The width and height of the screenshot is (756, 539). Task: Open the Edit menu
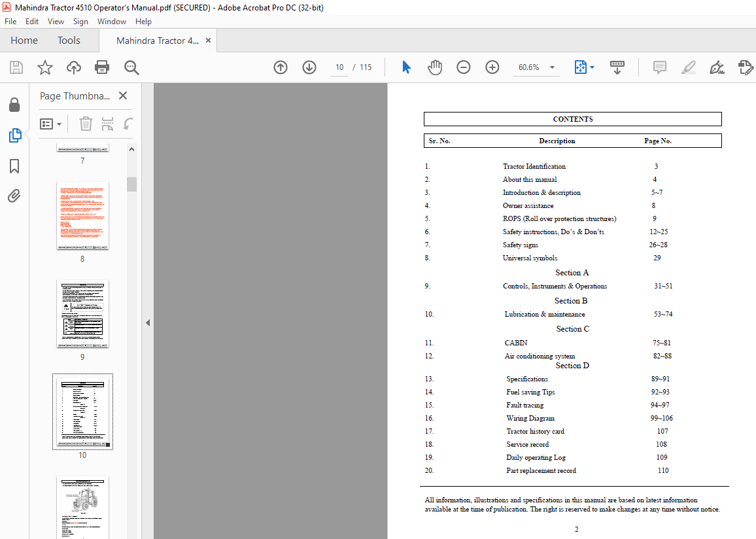pyautogui.click(x=32, y=21)
